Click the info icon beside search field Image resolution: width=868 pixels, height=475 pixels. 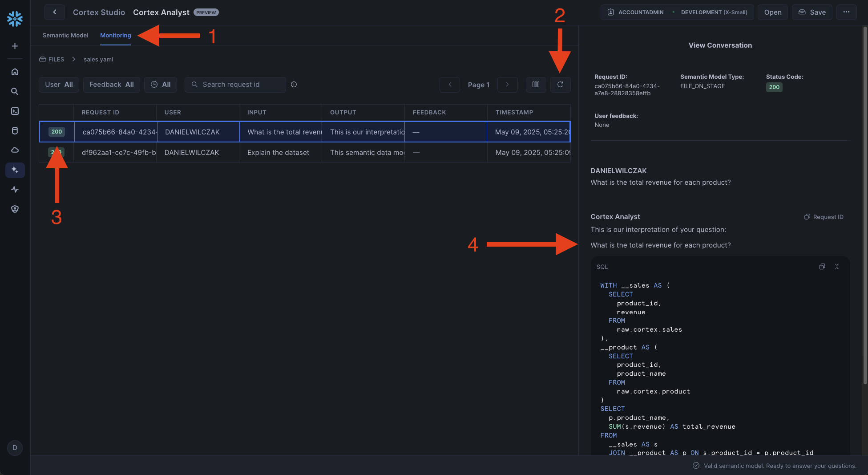(x=294, y=85)
